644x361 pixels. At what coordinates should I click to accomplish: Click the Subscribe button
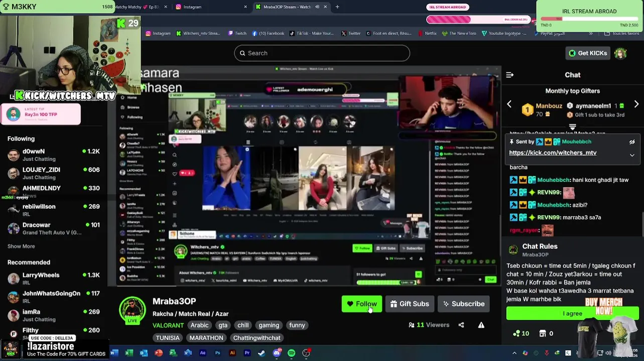463,304
